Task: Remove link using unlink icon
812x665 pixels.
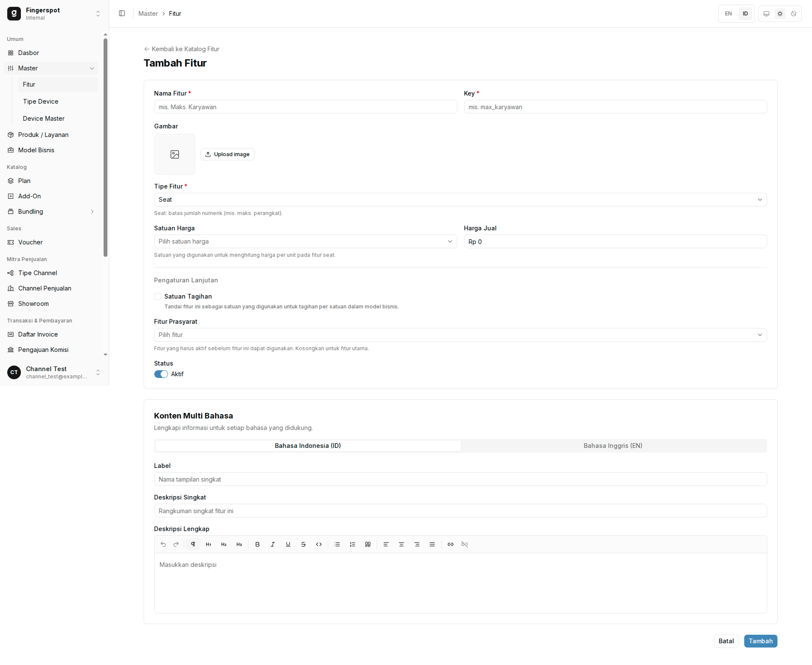Action: pyautogui.click(x=465, y=544)
